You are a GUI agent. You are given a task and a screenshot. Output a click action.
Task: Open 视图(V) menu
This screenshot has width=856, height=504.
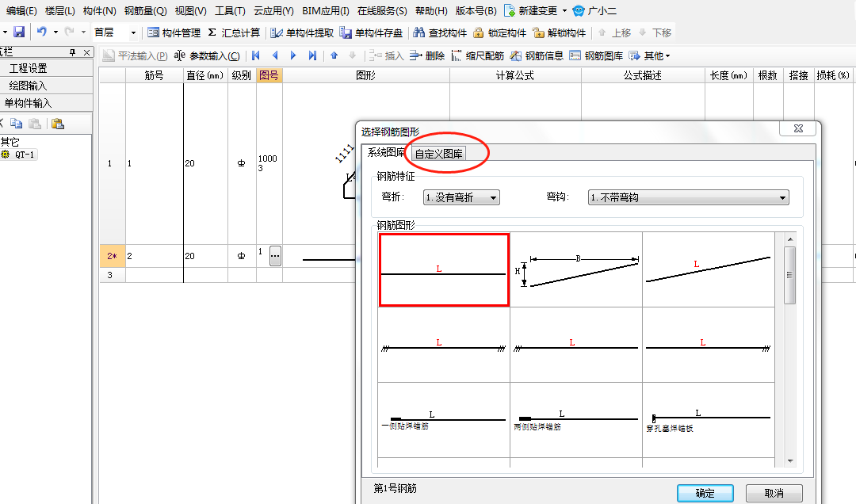click(190, 11)
